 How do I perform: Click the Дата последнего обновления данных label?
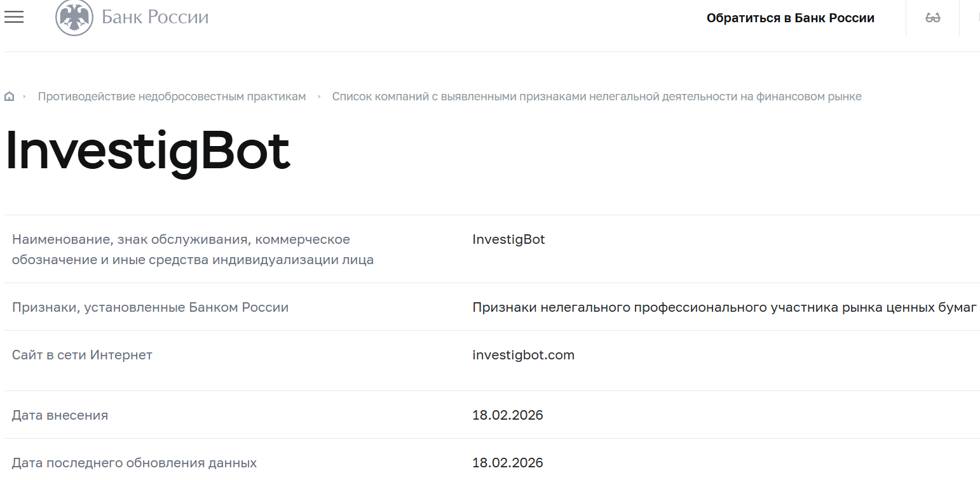[x=134, y=462]
